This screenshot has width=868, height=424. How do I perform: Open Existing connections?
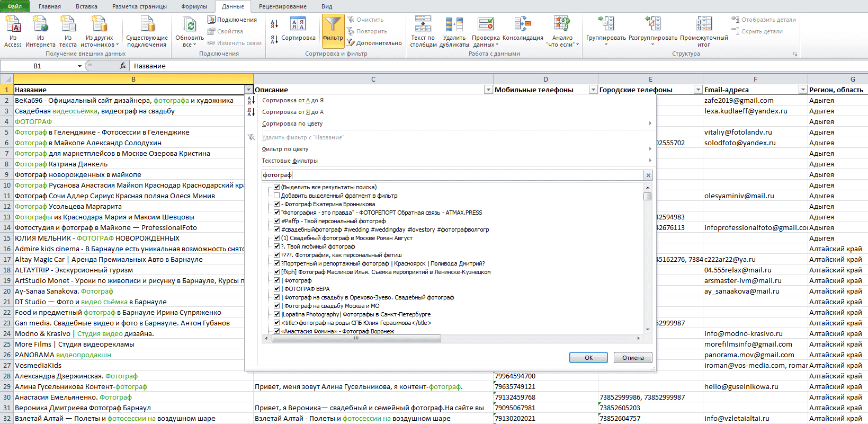(x=147, y=32)
